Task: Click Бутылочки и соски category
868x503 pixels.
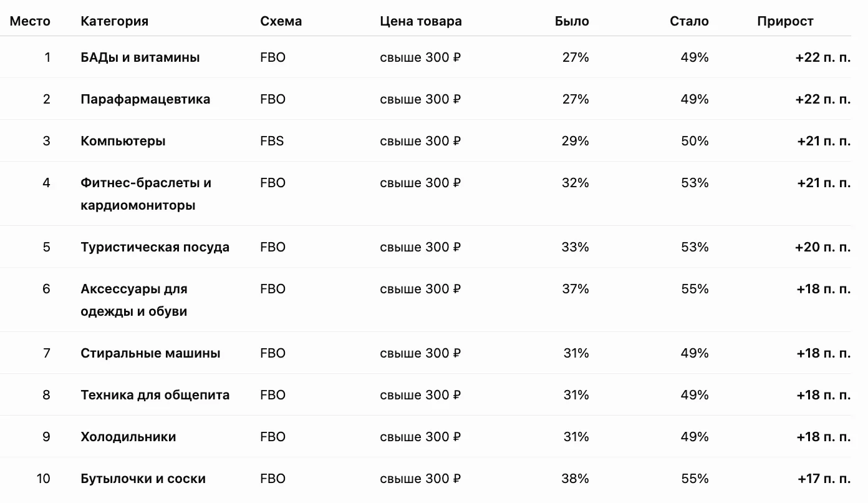Action: 143,479
